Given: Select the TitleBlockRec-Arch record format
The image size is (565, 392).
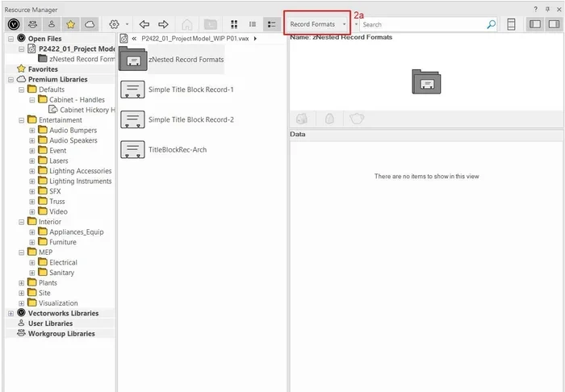Looking at the screenshot, I should tap(178, 149).
